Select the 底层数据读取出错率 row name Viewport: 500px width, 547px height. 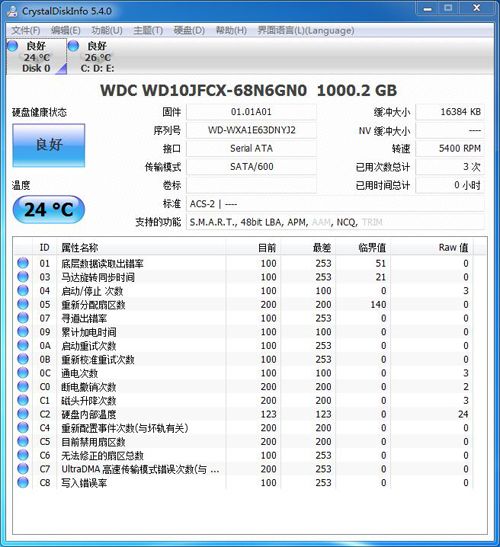click(102, 263)
